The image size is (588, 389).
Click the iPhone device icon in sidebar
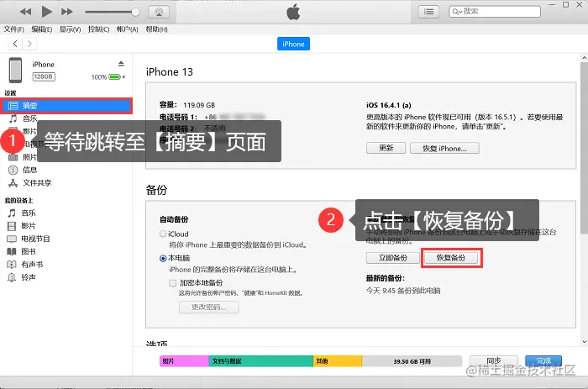(x=15, y=70)
